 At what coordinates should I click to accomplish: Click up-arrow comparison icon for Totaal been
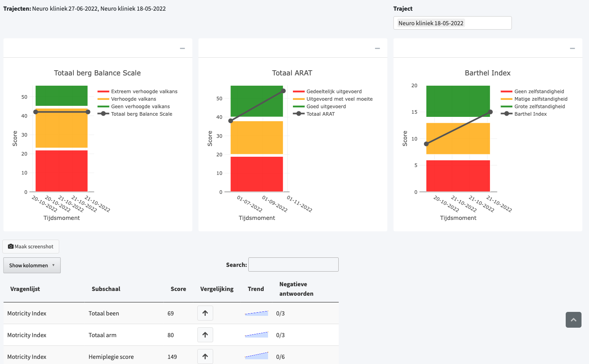click(x=205, y=313)
